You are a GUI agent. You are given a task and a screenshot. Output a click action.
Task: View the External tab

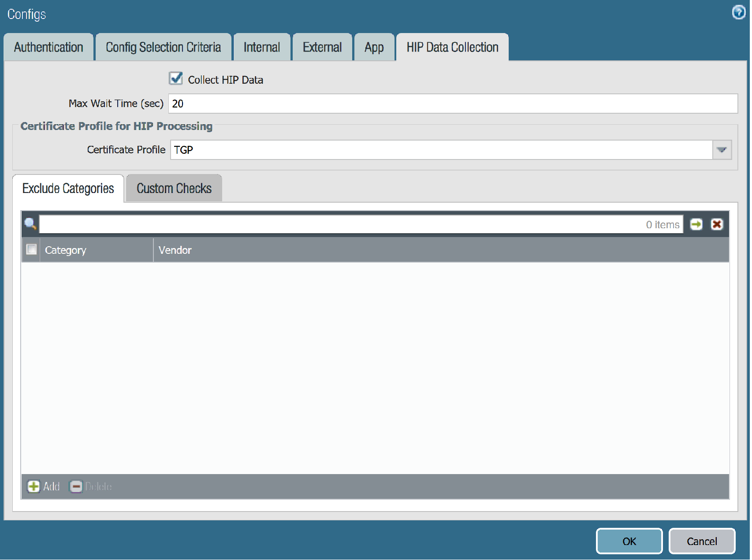coord(322,47)
